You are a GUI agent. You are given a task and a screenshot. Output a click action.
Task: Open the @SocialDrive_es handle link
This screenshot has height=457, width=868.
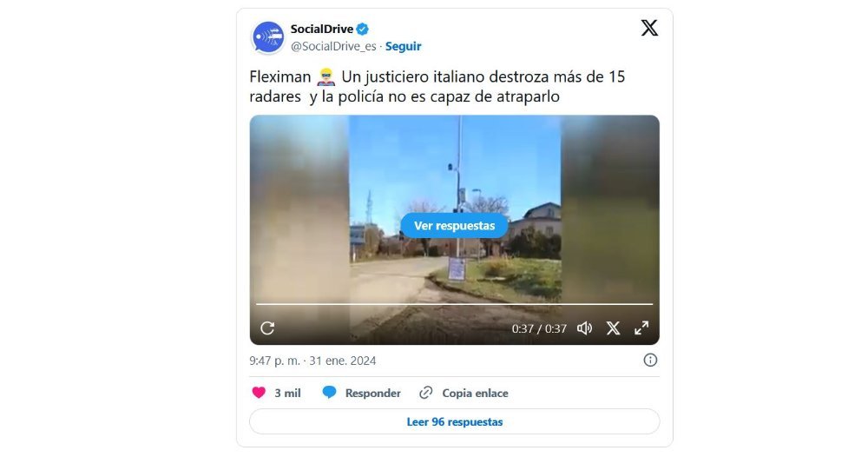pyautogui.click(x=333, y=47)
